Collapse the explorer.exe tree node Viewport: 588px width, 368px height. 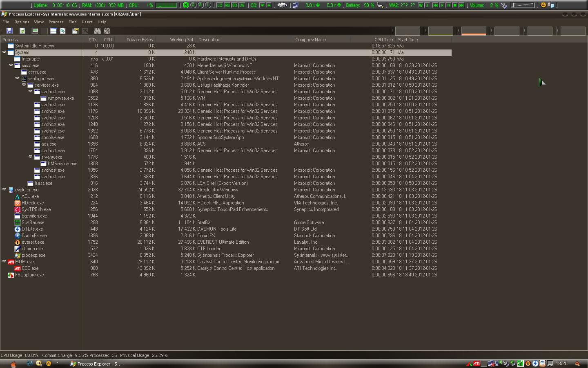pyautogui.click(x=4, y=189)
